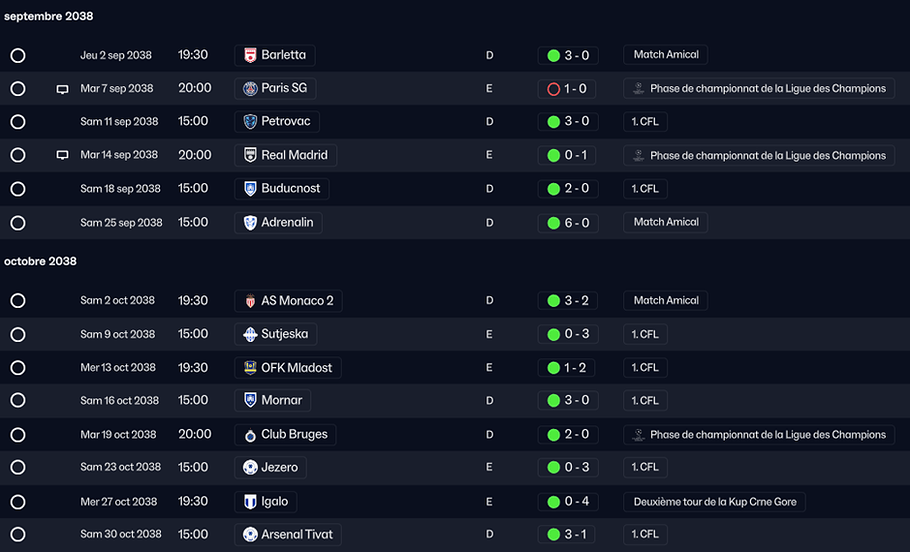Screen dimensions: 910x552
Task: Click the Barletta club crest icon
Action: [250, 55]
